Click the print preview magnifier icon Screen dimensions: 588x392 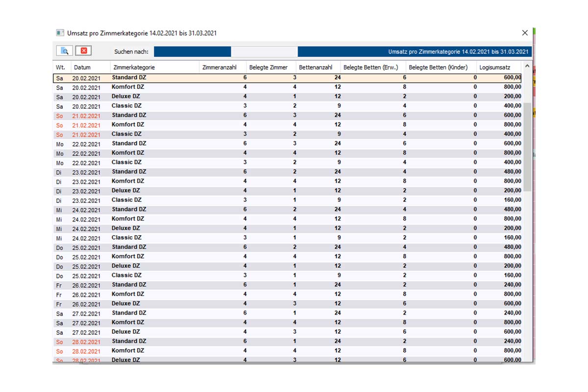pos(64,51)
